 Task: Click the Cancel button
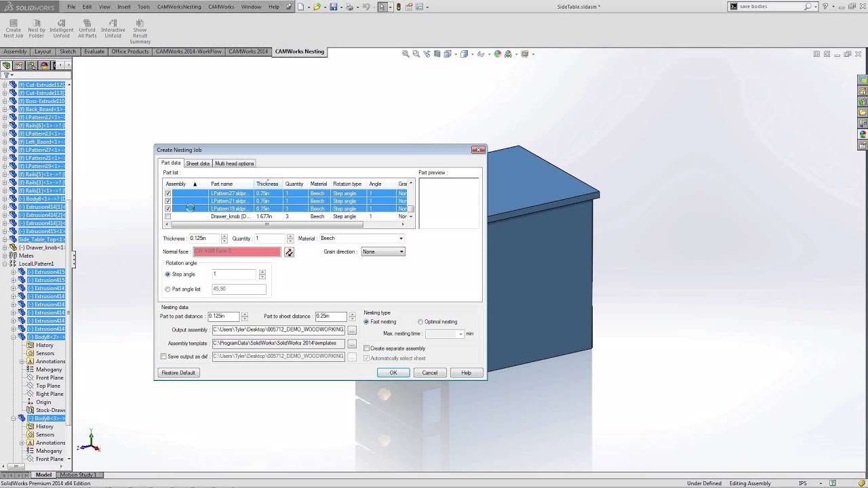(430, 373)
